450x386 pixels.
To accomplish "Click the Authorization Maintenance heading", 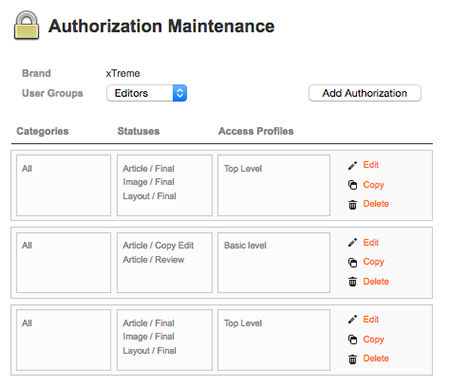I will [x=161, y=26].
